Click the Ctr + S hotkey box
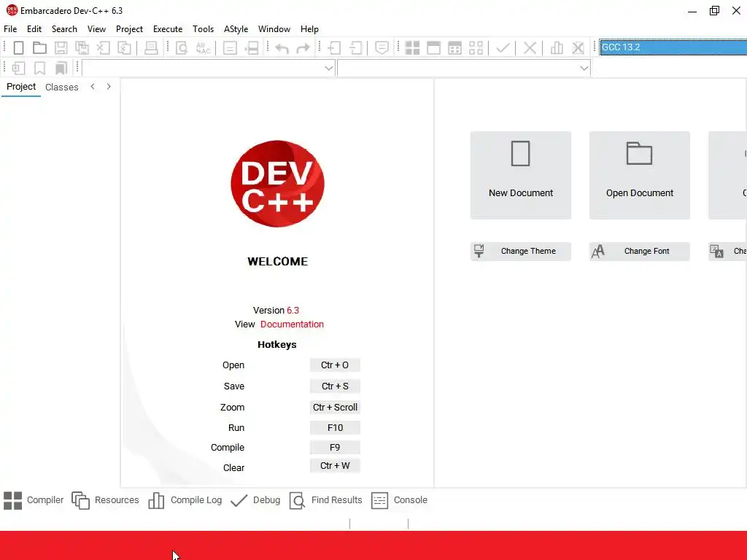The height and width of the screenshot is (560, 747). (335, 386)
